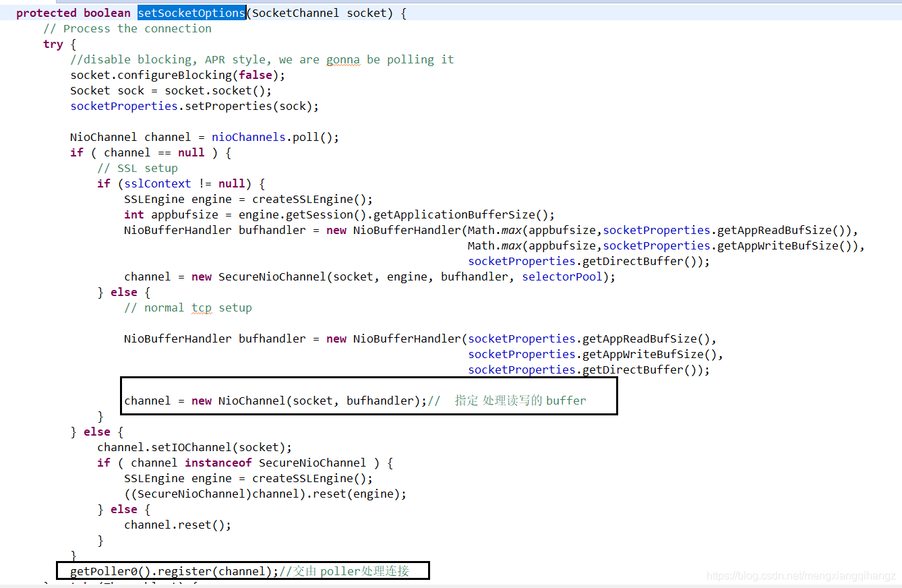Click the "// normal tcp setup" comment

click(x=188, y=307)
